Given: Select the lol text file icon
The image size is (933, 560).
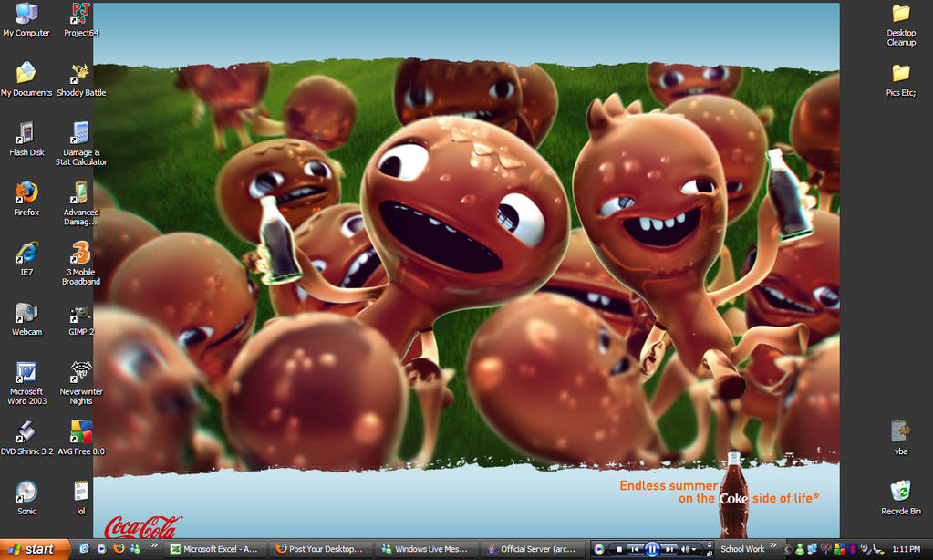Looking at the screenshot, I should [x=81, y=498].
